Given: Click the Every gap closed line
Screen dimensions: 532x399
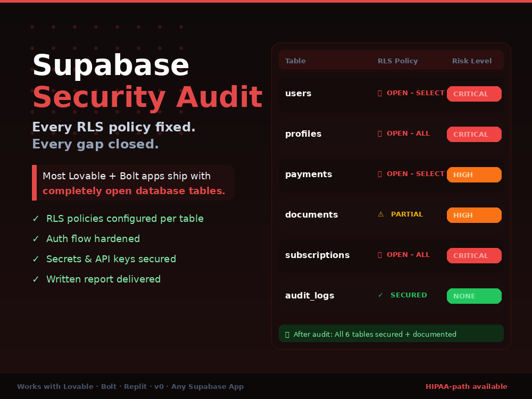Looking at the screenshot, I should tap(95, 144).
